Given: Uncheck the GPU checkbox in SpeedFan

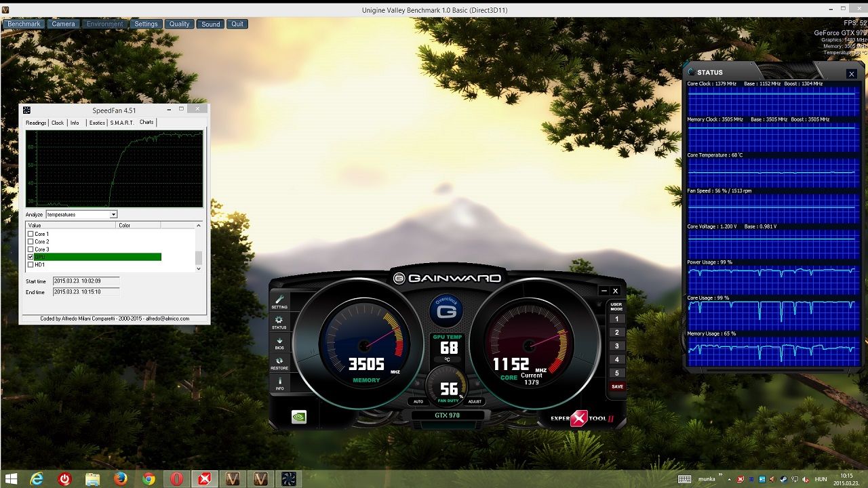Looking at the screenshot, I should point(31,257).
